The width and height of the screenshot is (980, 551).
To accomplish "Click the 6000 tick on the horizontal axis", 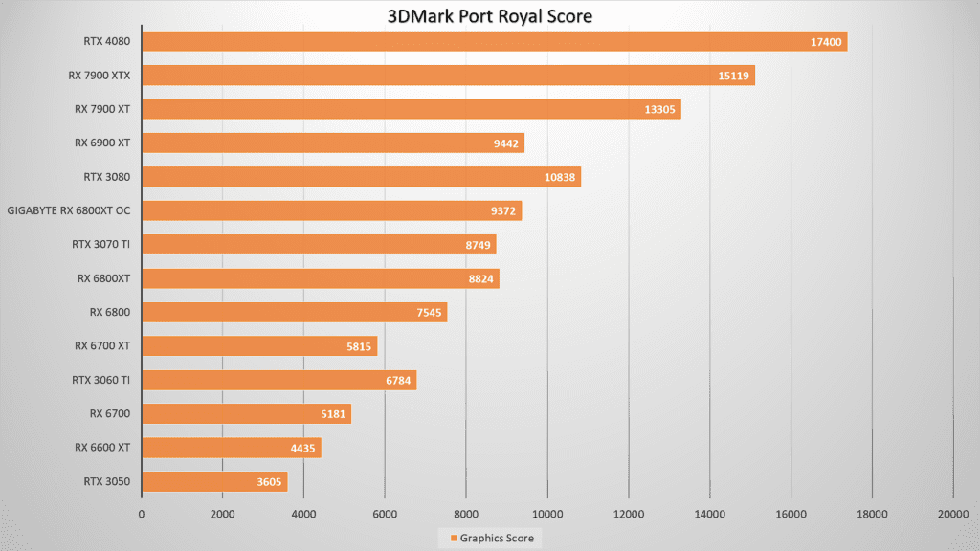I will click(x=385, y=514).
